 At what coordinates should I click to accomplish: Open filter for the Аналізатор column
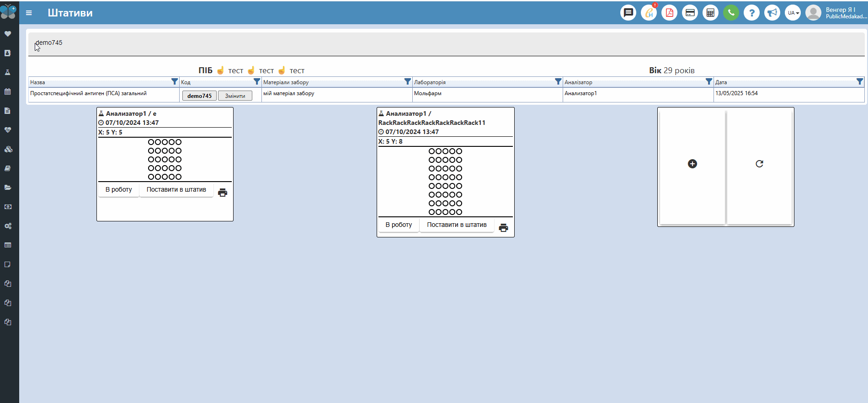(x=709, y=81)
